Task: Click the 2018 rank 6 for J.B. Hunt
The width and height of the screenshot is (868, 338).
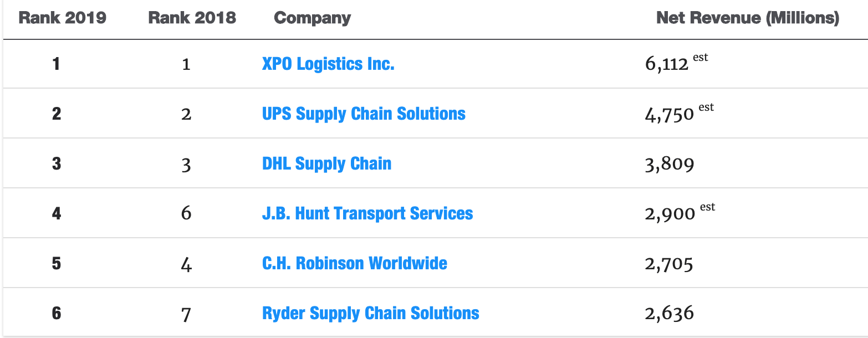Action: (x=186, y=213)
